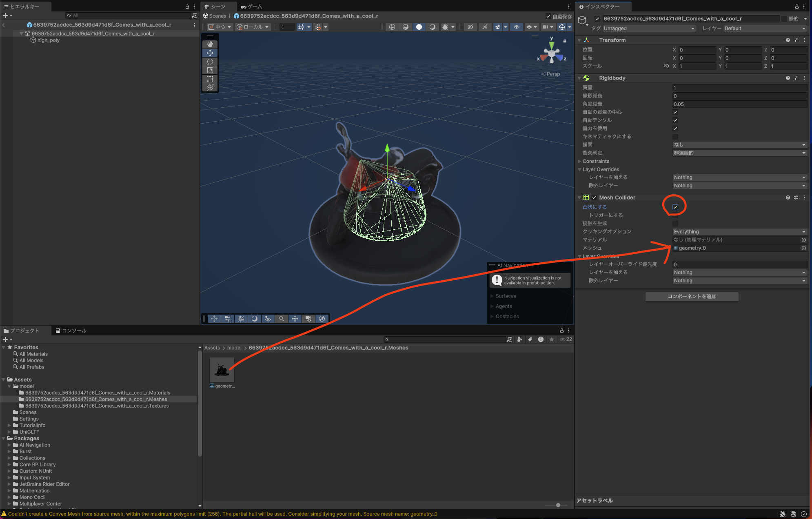
Task: Toggle the 凸状にする (convex) checkbox
Action: (675, 207)
